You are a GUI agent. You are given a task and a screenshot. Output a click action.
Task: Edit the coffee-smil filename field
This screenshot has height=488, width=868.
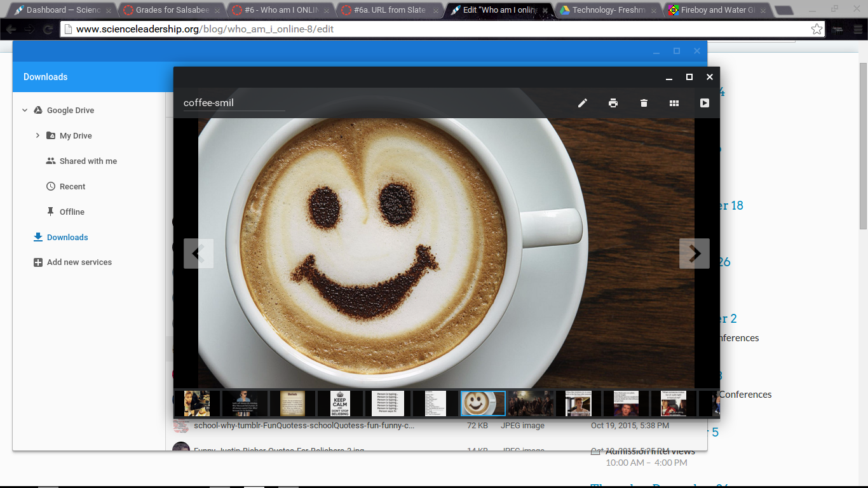click(234, 103)
